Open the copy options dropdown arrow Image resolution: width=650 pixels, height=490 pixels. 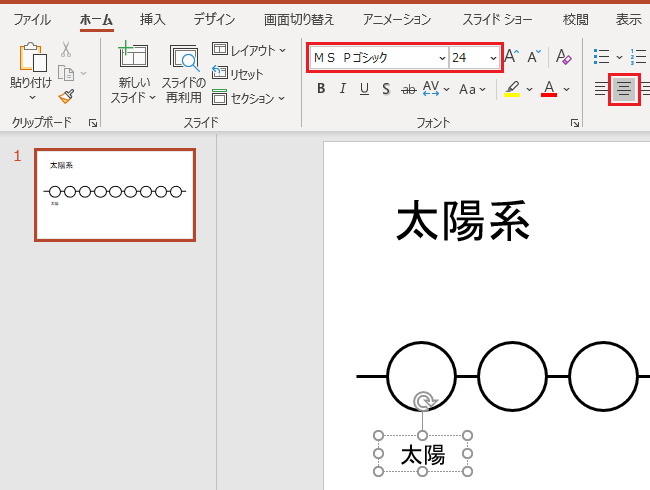coord(83,73)
